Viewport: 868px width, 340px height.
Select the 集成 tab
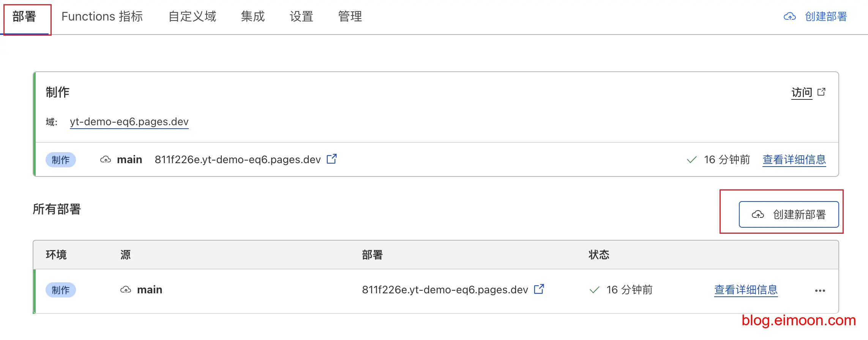[x=253, y=17]
